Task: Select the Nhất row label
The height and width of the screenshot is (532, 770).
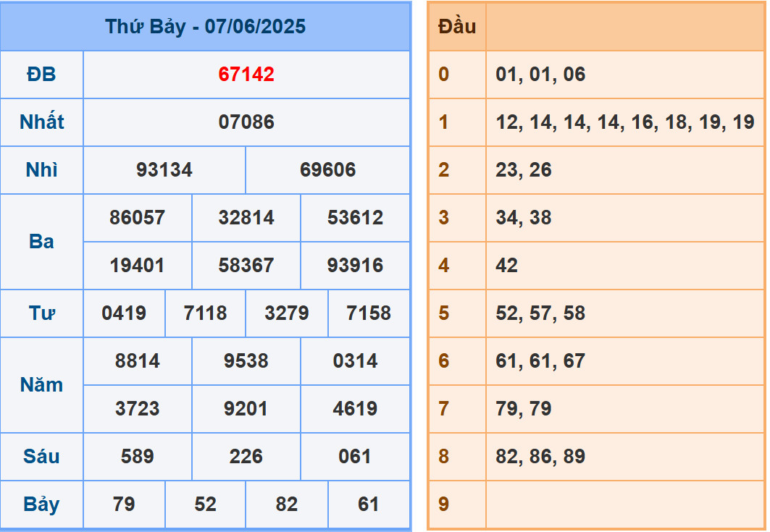Action: 42,122
